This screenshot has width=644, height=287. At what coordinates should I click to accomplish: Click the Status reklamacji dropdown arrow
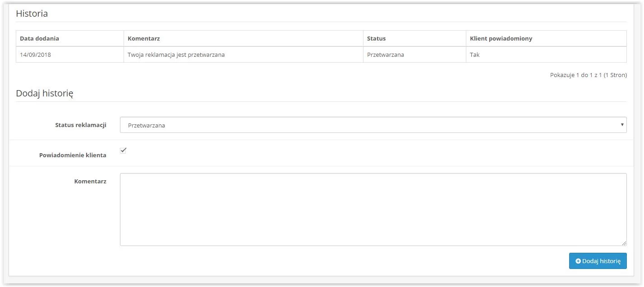pyautogui.click(x=622, y=125)
